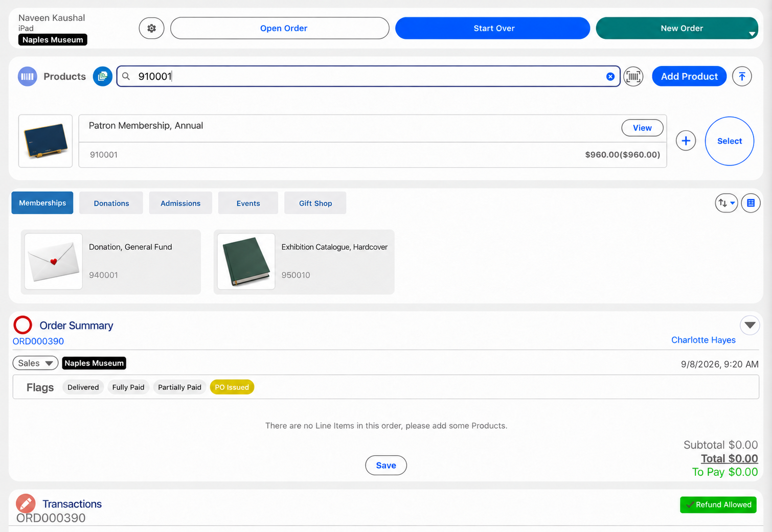772x532 pixels.
Task: Select the Donation, General Fund product tile
Action: 111,262
